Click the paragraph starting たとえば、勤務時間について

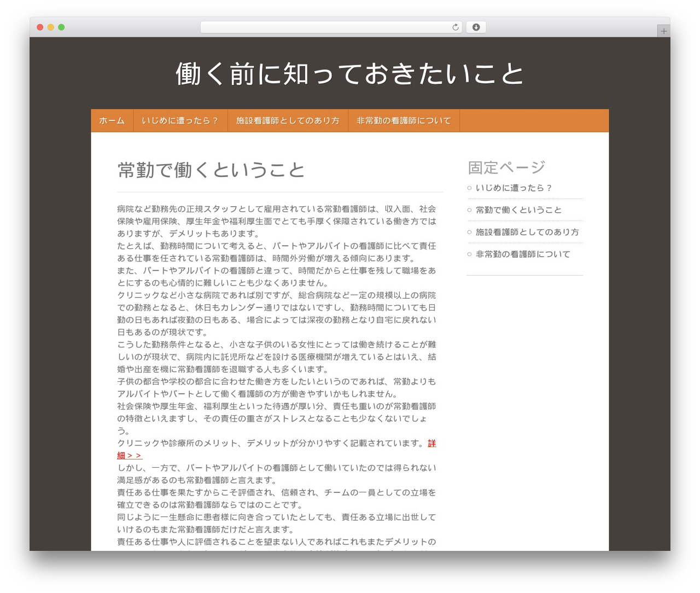point(277,252)
